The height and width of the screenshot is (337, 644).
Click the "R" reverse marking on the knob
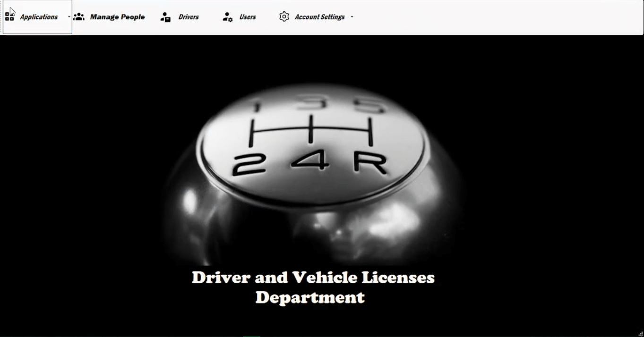(370, 163)
